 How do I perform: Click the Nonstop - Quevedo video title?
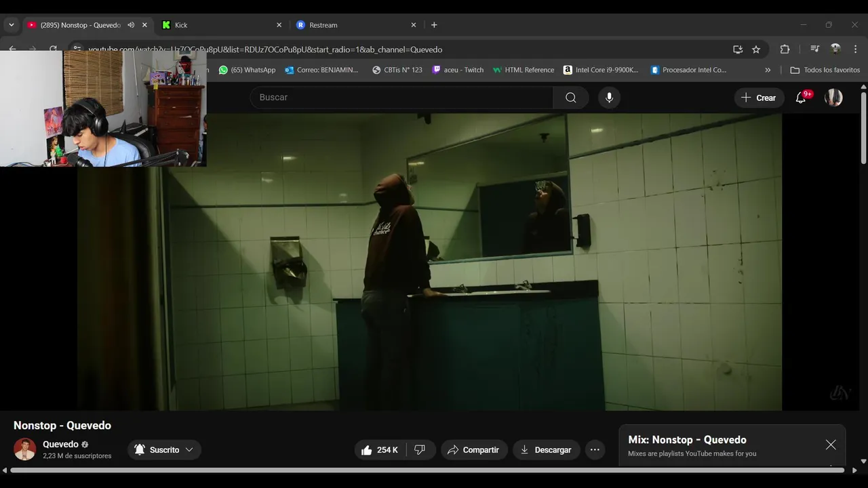(62, 426)
